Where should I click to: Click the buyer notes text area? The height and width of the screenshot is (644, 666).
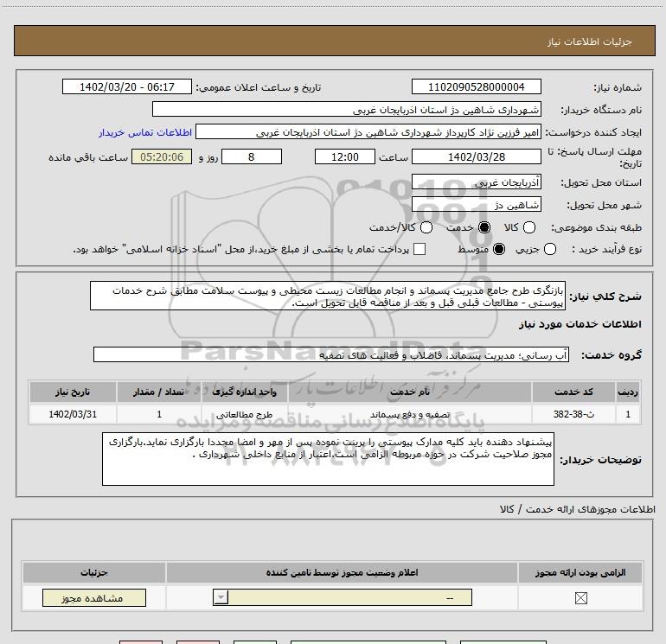[x=328, y=459]
